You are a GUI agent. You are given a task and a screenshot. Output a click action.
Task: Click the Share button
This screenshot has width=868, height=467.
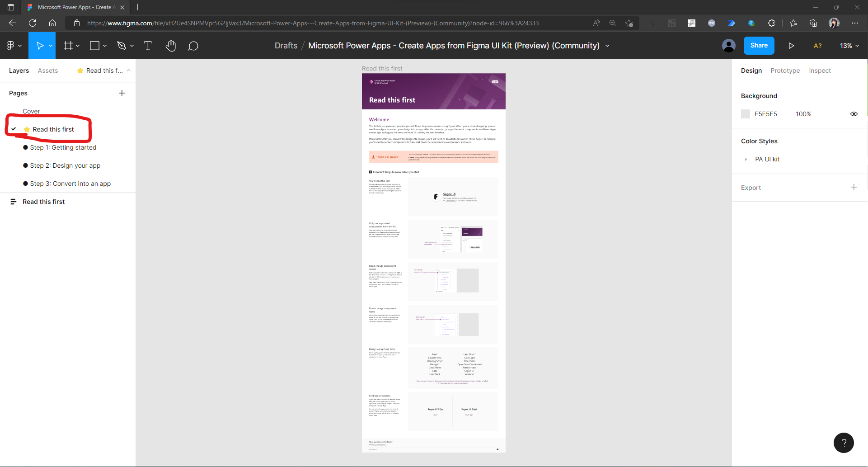click(759, 46)
